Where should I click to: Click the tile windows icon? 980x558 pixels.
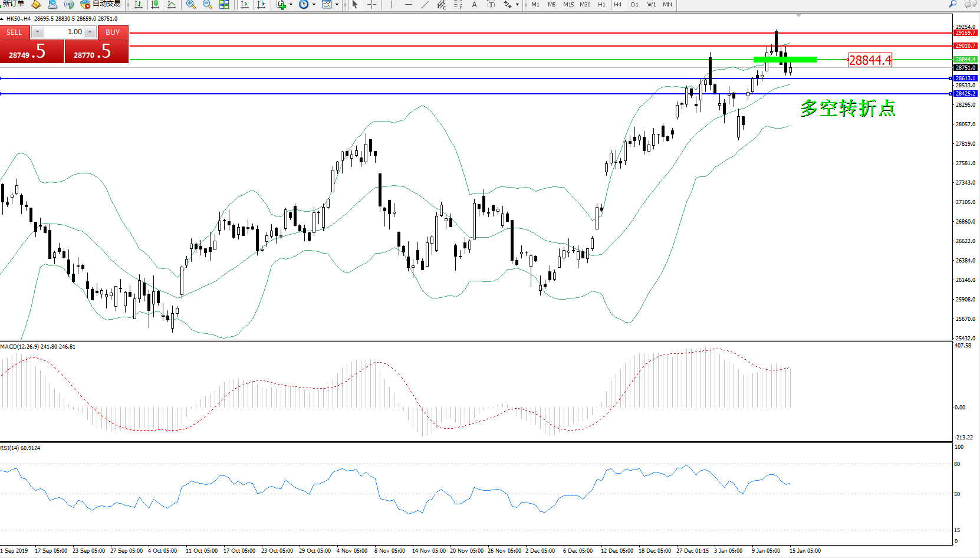click(x=224, y=5)
